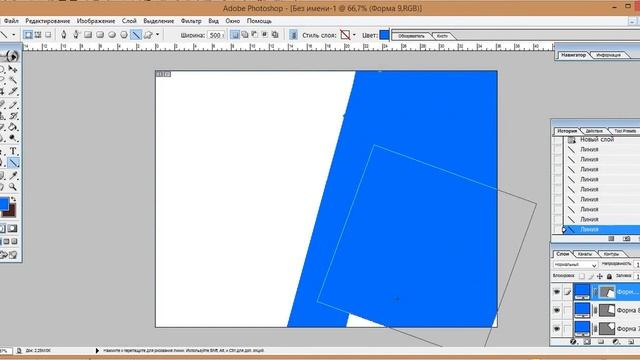Click the Ширина width input field

click(x=216, y=36)
